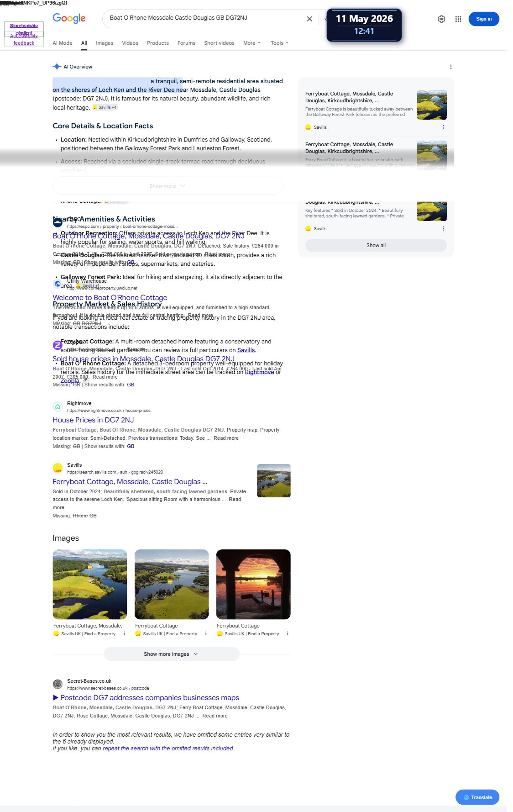Open House Prices in DG7 2NJ result
Screen dimensions: 513x812
93,420
